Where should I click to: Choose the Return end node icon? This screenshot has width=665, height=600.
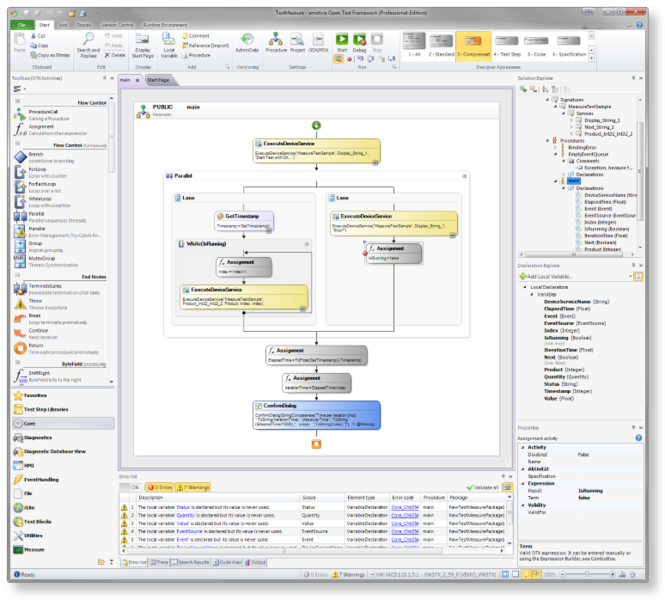20,347
